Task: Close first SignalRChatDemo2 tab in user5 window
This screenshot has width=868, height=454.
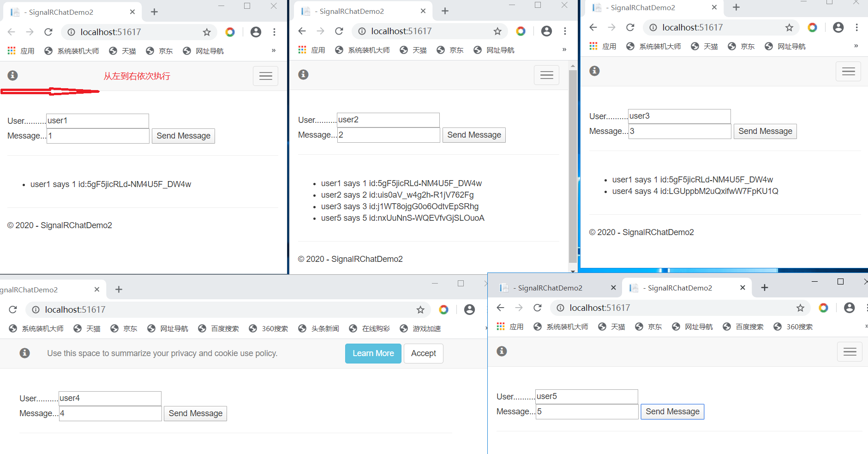Action: tap(613, 288)
